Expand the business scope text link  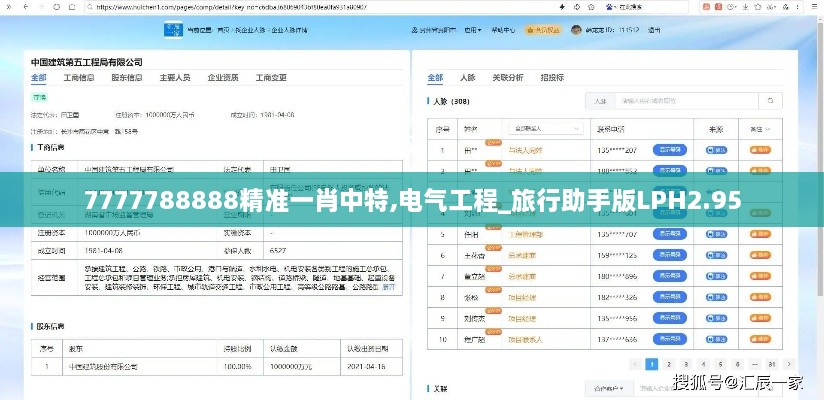point(388,288)
